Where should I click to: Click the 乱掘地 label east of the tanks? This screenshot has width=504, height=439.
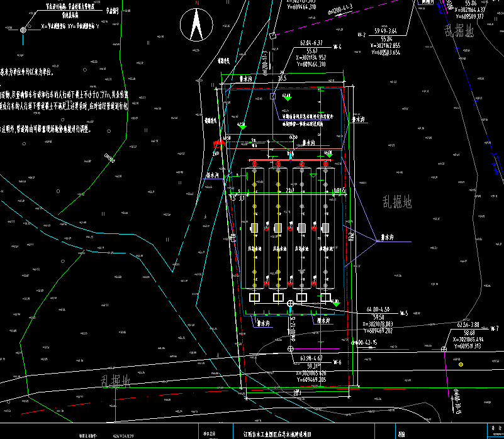click(397, 202)
